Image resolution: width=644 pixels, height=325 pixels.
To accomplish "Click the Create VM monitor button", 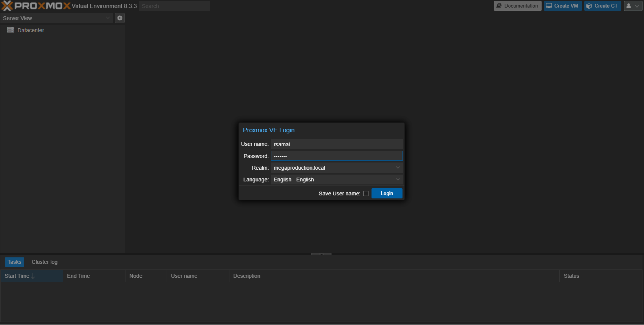I will [562, 6].
